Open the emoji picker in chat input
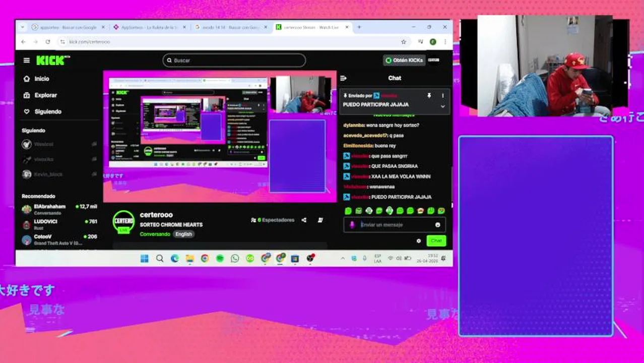Screen dimensions: 644x363 pyautogui.click(x=437, y=225)
